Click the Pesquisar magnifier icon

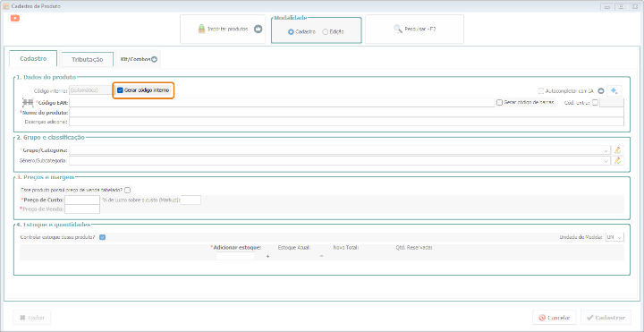(x=397, y=30)
